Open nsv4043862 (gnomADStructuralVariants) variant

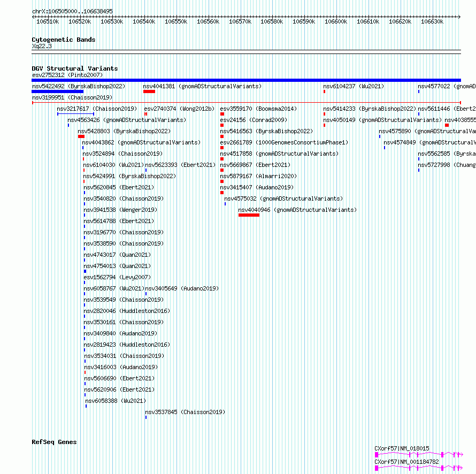141,142
